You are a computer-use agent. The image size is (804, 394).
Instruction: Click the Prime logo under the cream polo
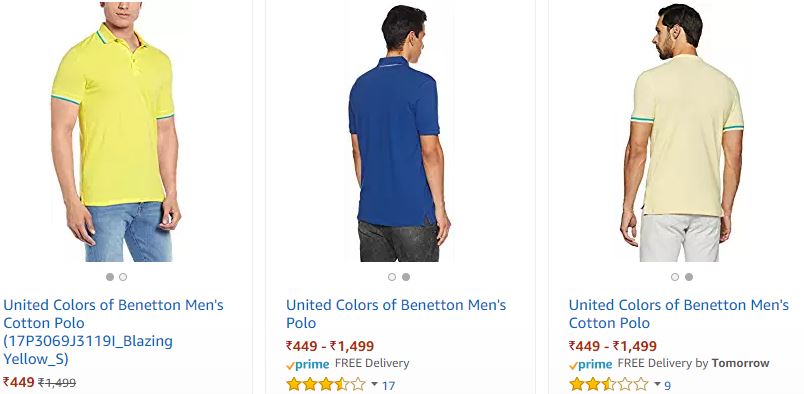tap(591, 365)
